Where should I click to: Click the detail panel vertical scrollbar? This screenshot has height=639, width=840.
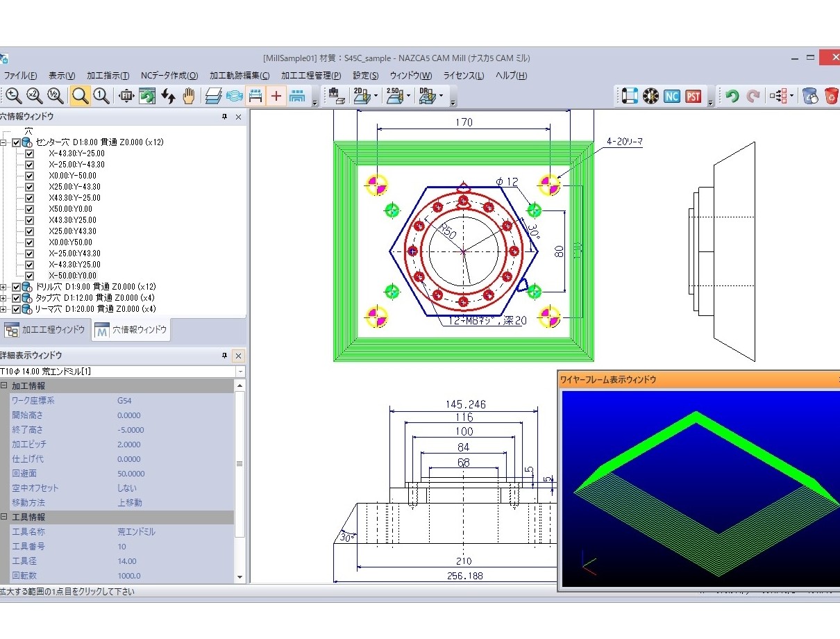pos(240,481)
